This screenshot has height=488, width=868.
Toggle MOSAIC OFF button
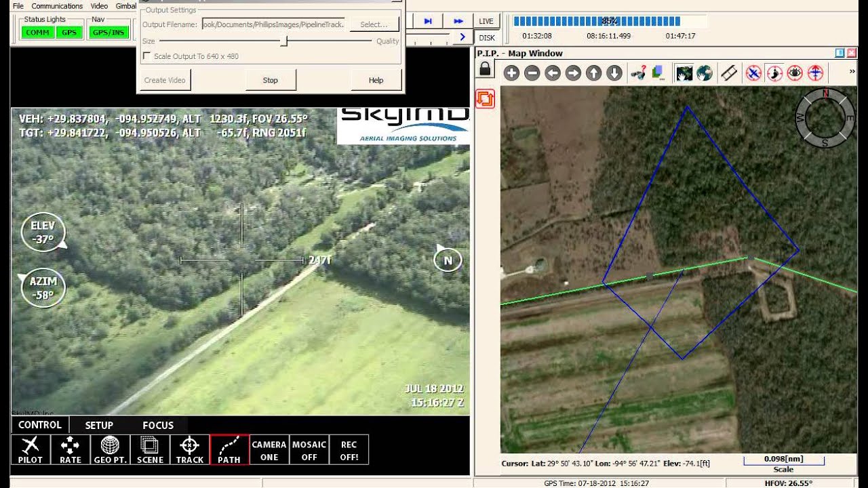[309, 449]
